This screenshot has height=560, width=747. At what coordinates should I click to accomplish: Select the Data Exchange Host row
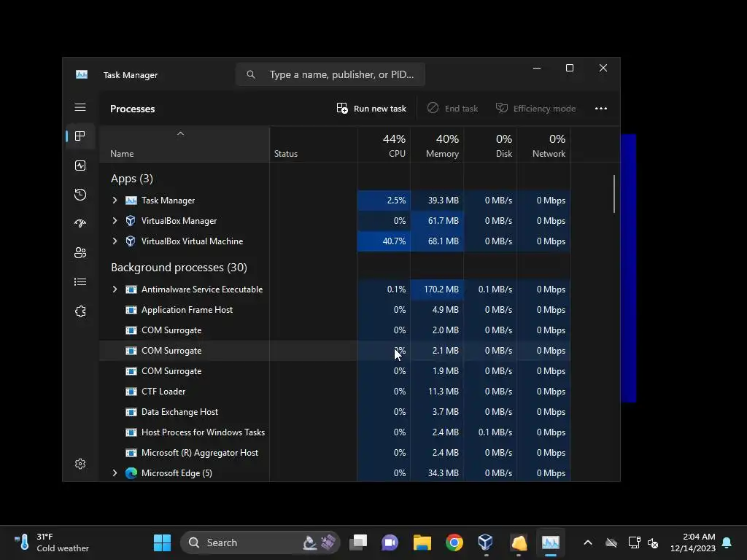point(335,412)
